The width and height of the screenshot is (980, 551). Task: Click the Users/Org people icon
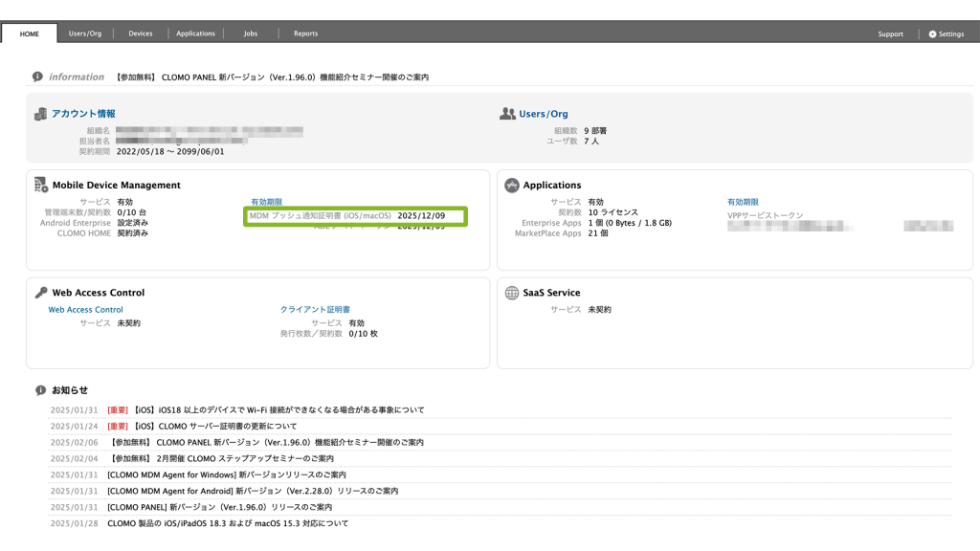pos(507,114)
